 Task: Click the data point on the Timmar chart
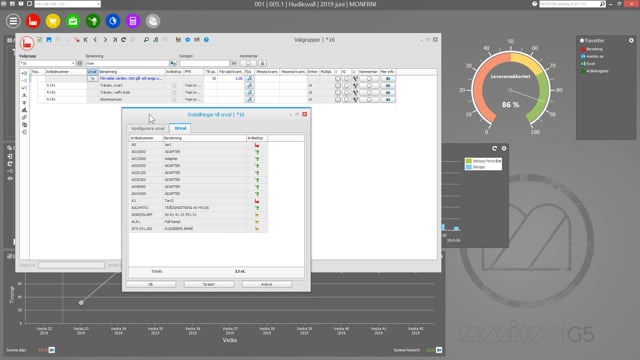(x=81, y=302)
